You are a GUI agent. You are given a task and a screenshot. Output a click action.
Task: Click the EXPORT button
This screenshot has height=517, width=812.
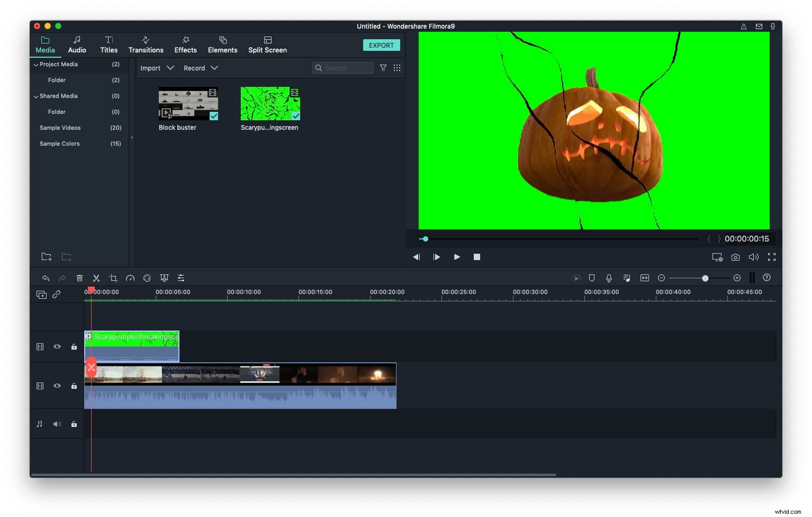pyautogui.click(x=382, y=45)
